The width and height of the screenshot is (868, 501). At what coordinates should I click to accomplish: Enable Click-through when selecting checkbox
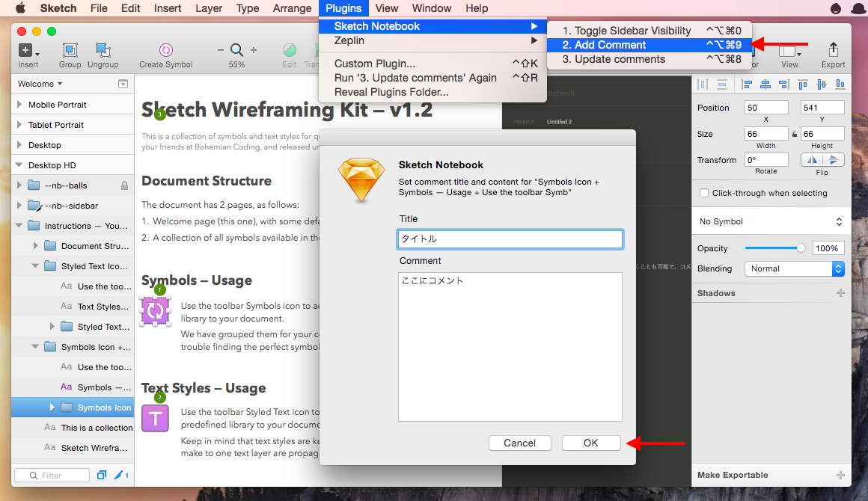[x=704, y=193]
